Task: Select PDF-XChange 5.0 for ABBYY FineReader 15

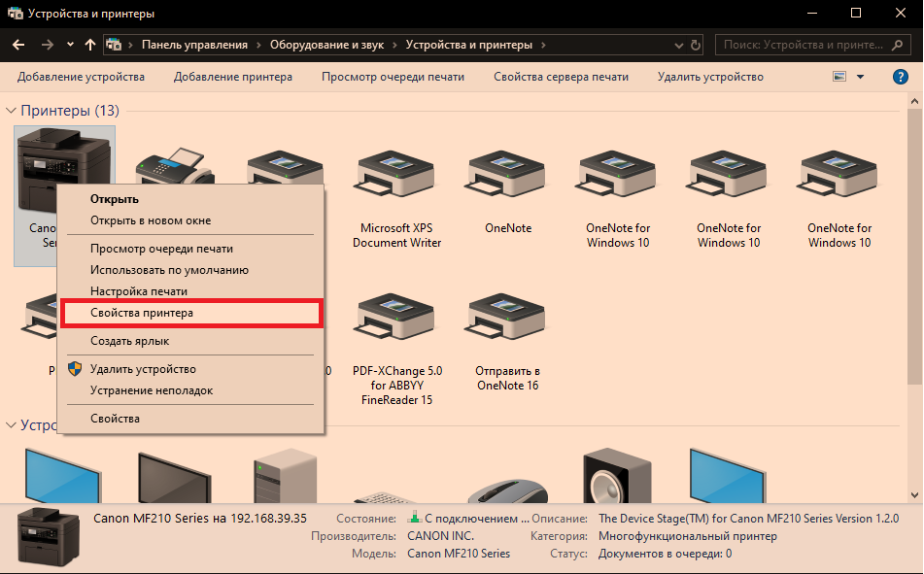Action: pos(396,349)
